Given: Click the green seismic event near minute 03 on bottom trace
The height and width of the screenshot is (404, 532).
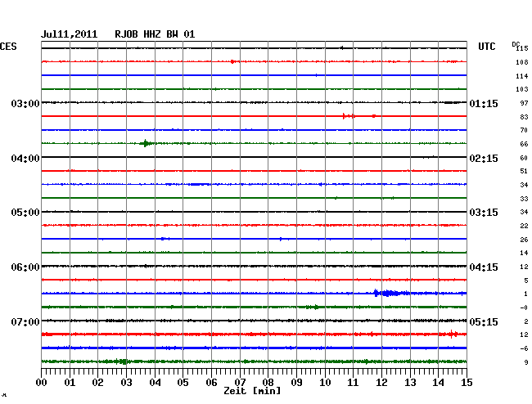Looking at the screenshot, I should pyautogui.click(x=123, y=361).
